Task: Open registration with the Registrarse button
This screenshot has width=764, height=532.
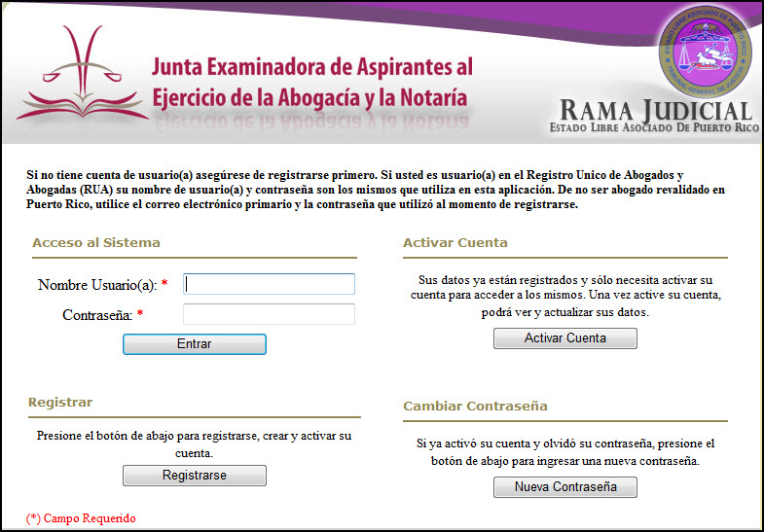Action: click(x=195, y=476)
